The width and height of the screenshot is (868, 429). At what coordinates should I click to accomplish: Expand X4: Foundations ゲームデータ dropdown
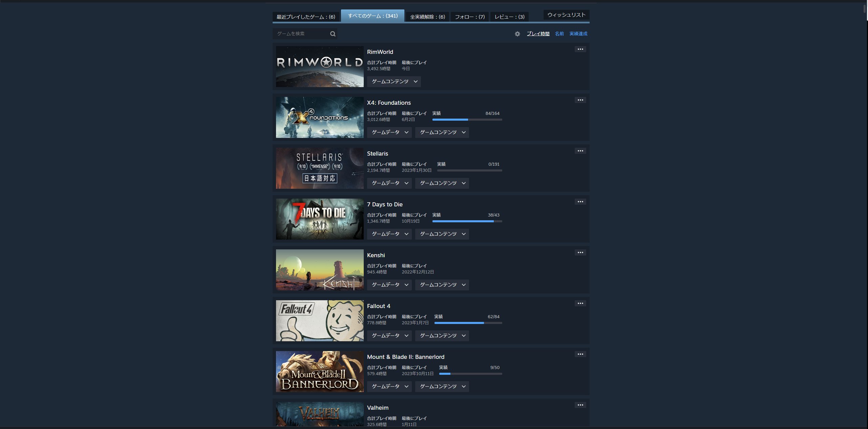(x=389, y=132)
